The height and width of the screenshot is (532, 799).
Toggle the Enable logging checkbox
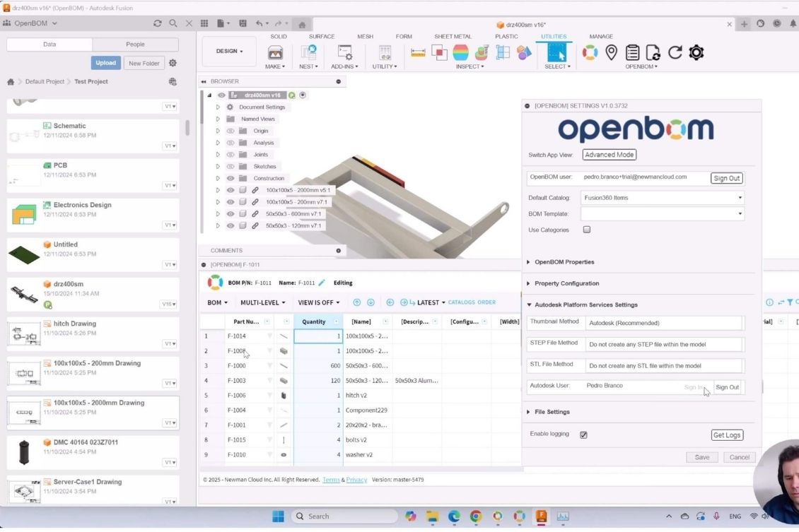(x=583, y=435)
